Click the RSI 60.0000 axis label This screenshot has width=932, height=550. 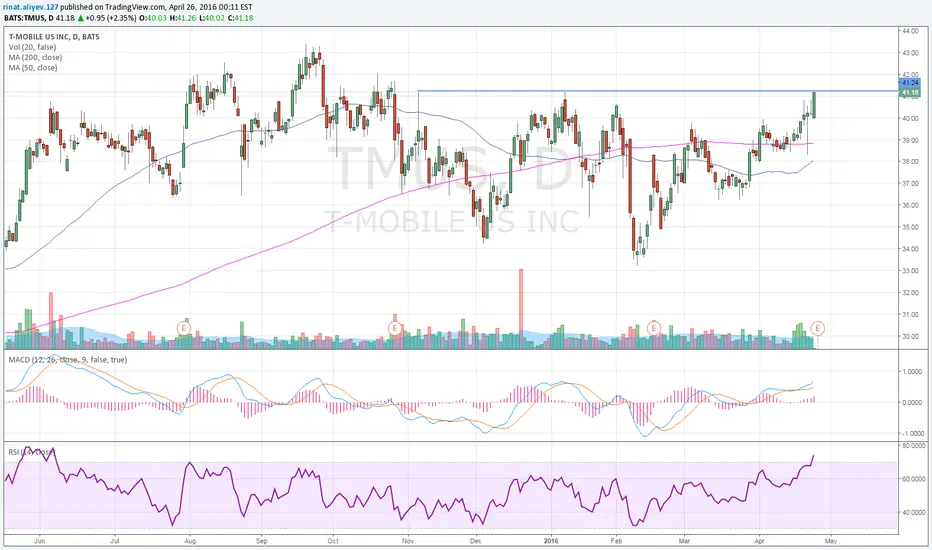point(913,479)
